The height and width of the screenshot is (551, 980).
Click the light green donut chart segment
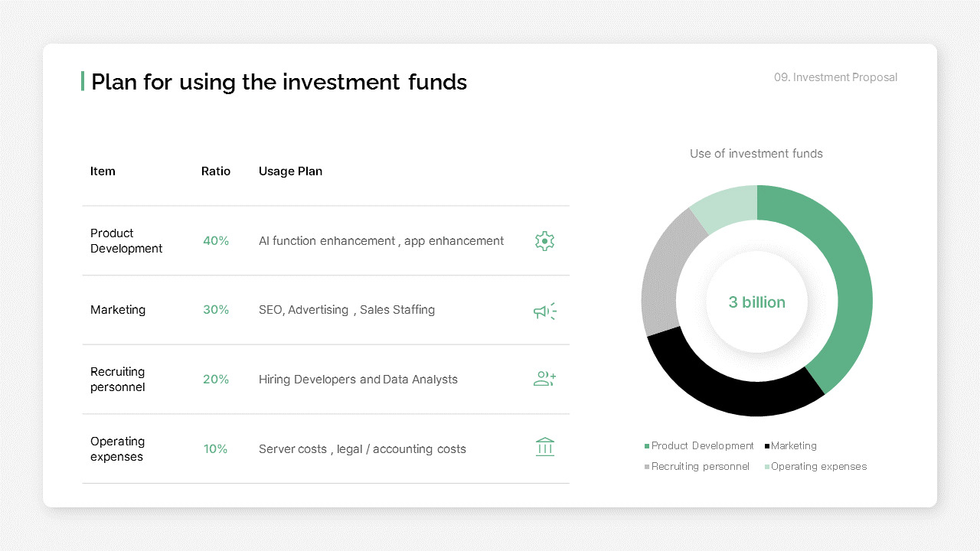tap(727, 209)
